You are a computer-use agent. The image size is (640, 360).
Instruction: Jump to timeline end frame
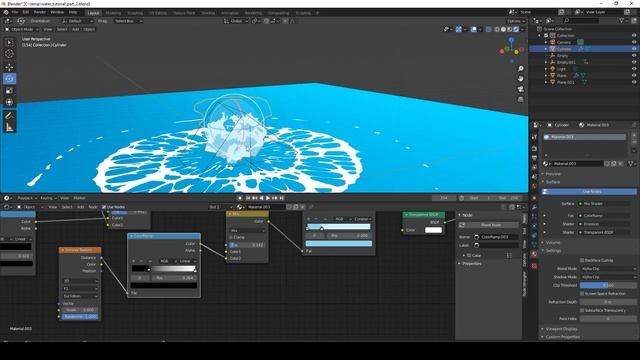pyautogui.click(x=281, y=198)
